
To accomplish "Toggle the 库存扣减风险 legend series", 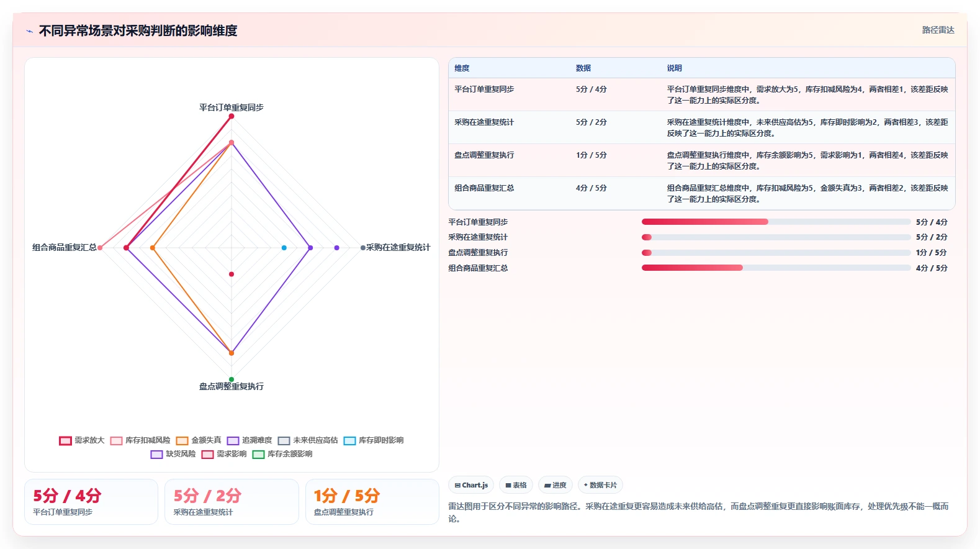I will (140, 440).
